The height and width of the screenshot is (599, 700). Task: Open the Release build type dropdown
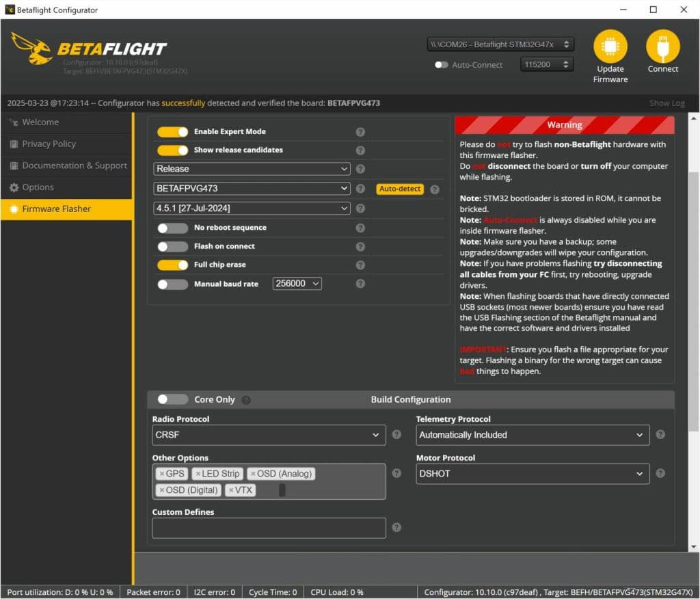pyautogui.click(x=252, y=169)
